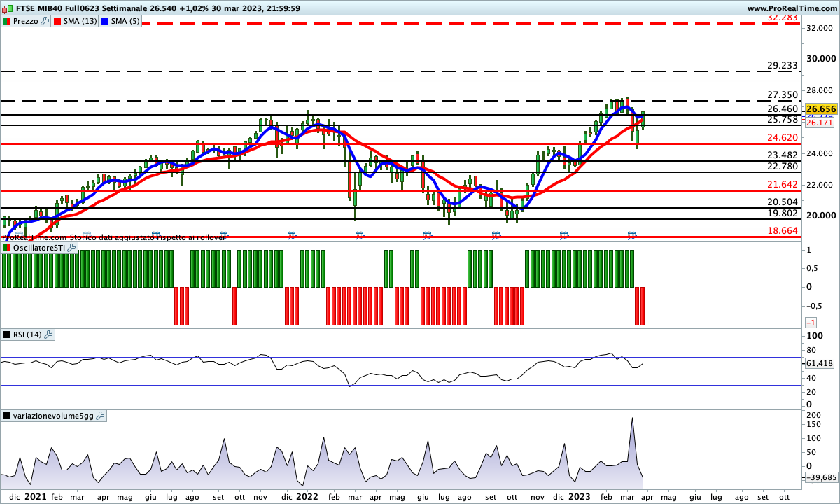This screenshot has width=840, height=504.
Task: Click the red 18.664 support level label
Action: pyautogui.click(x=783, y=230)
